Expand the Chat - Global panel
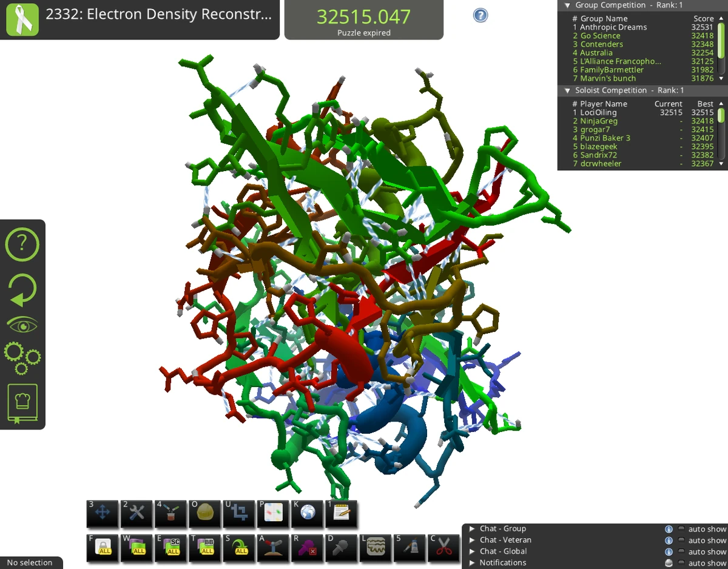728x569 pixels. point(473,551)
